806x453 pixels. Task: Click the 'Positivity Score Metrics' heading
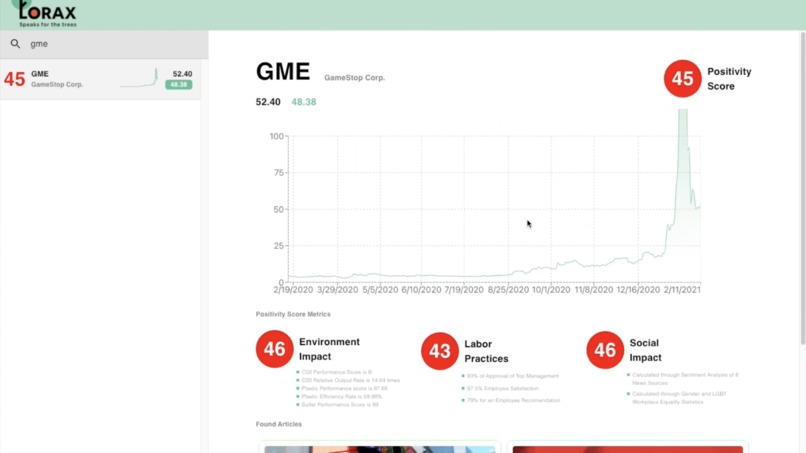293,314
